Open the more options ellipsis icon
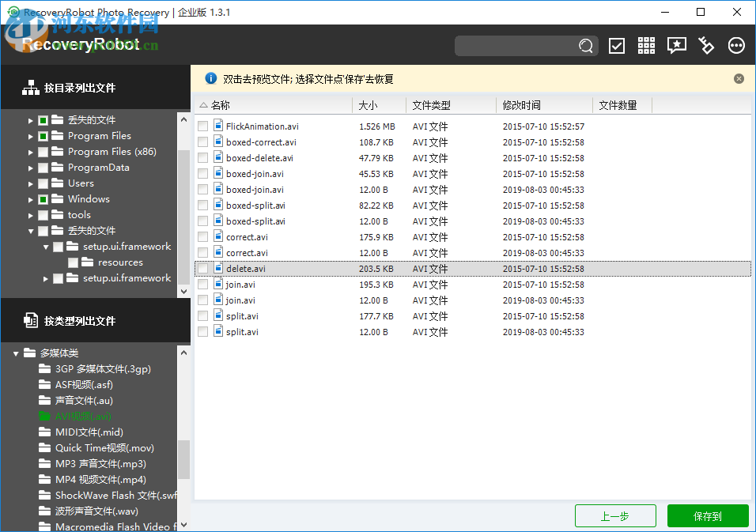The width and height of the screenshot is (756, 532). pyautogui.click(x=736, y=46)
